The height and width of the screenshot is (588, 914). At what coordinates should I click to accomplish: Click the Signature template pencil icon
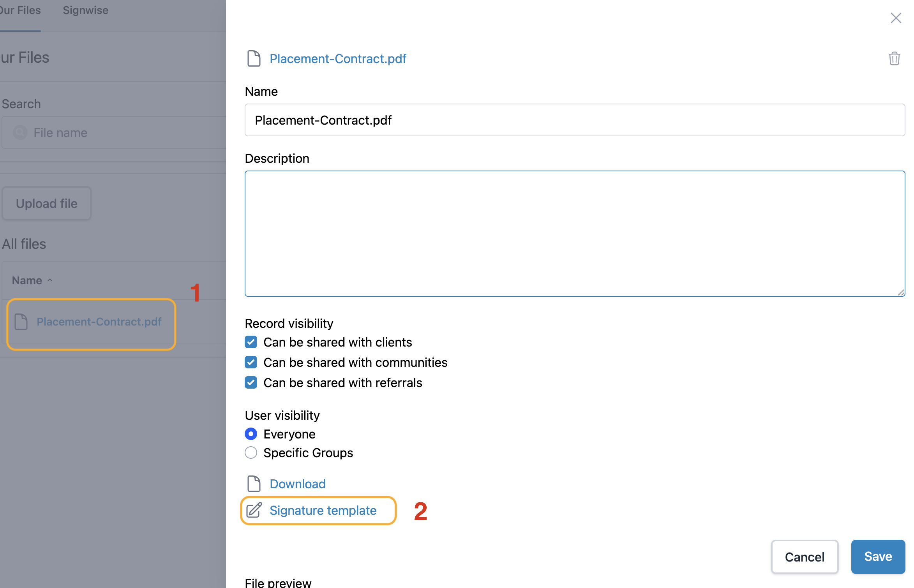tap(254, 510)
